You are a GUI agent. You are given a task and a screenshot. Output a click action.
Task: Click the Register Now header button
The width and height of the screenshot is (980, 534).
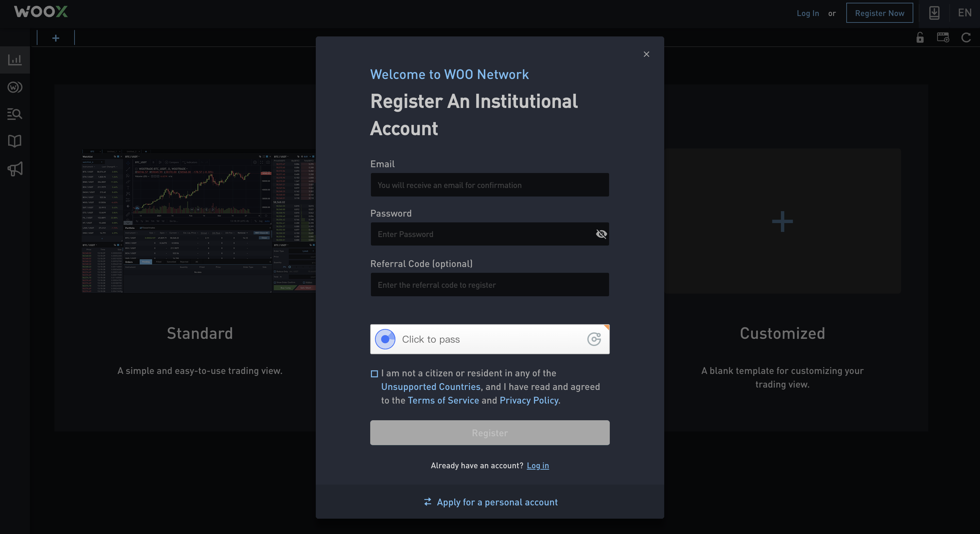click(x=879, y=13)
